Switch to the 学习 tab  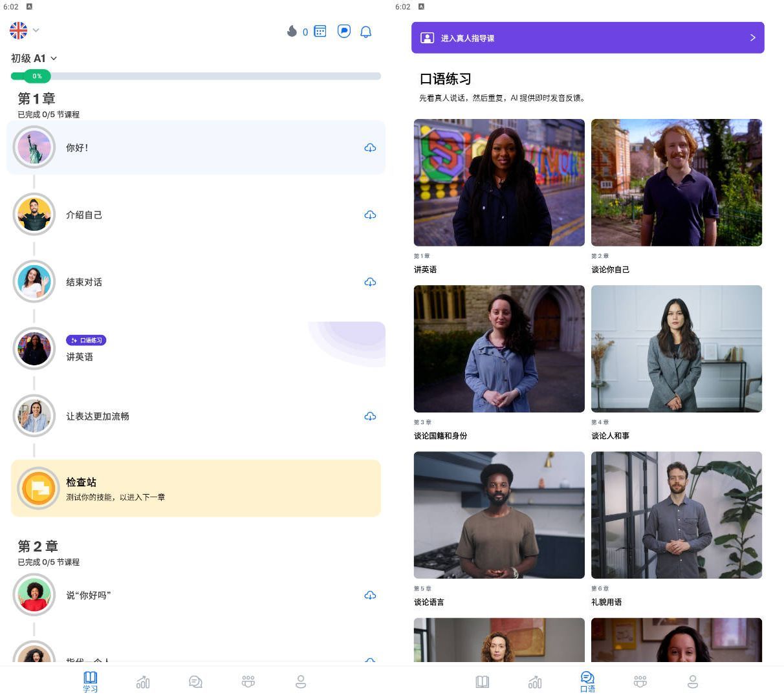(x=90, y=681)
